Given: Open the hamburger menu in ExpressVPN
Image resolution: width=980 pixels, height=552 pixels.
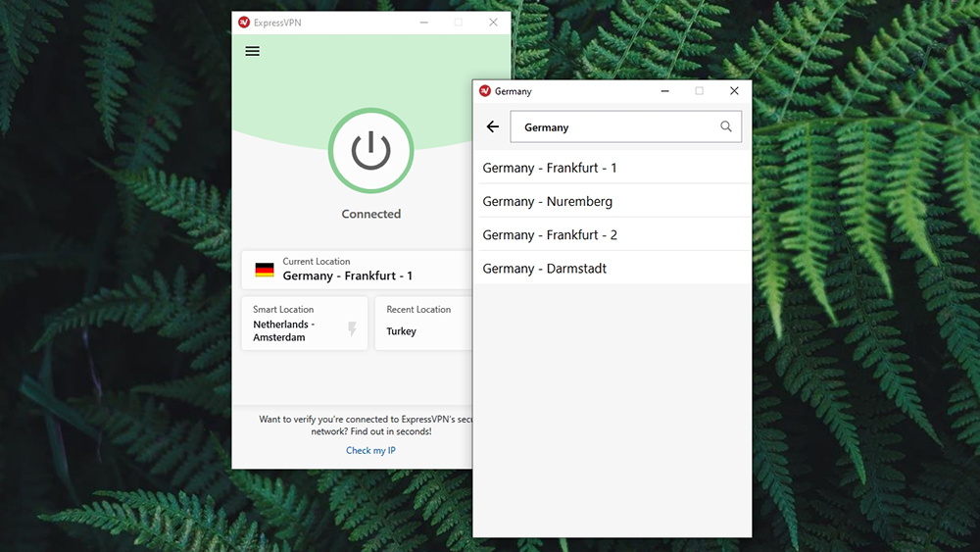Looking at the screenshot, I should pyautogui.click(x=253, y=51).
